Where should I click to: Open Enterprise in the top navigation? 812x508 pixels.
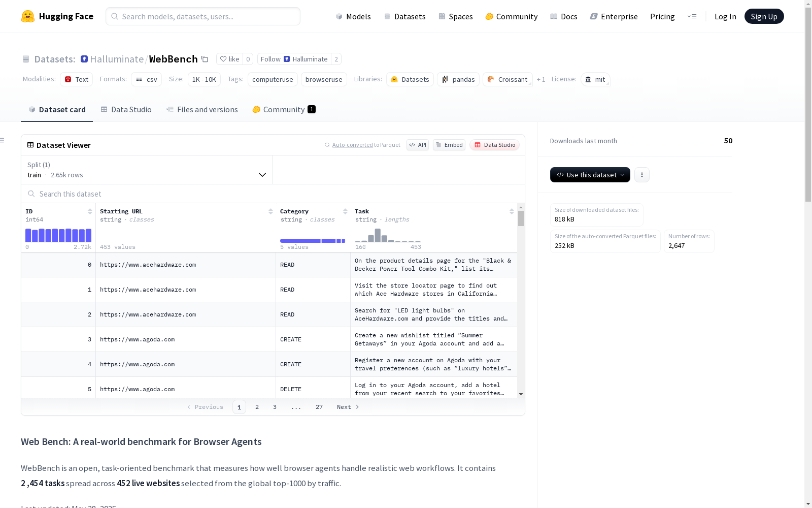[x=614, y=16]
